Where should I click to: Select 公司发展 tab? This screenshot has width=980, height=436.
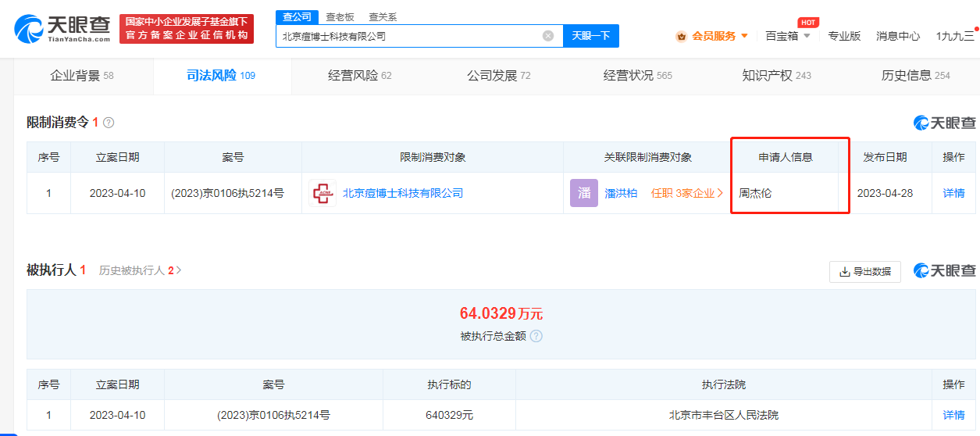pyautogui.click(x=499, y=76)
